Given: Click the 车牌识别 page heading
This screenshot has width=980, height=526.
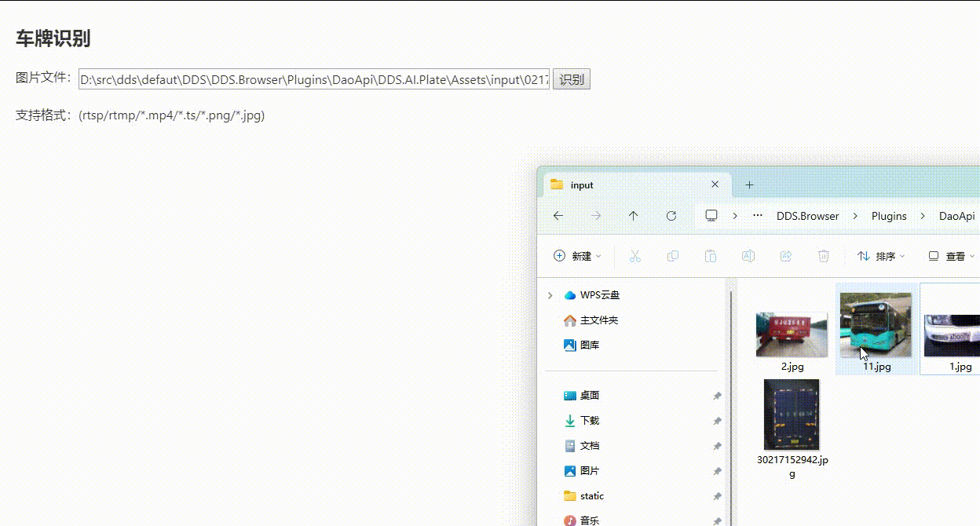Looking at the screenshot, I should [53, 38].
